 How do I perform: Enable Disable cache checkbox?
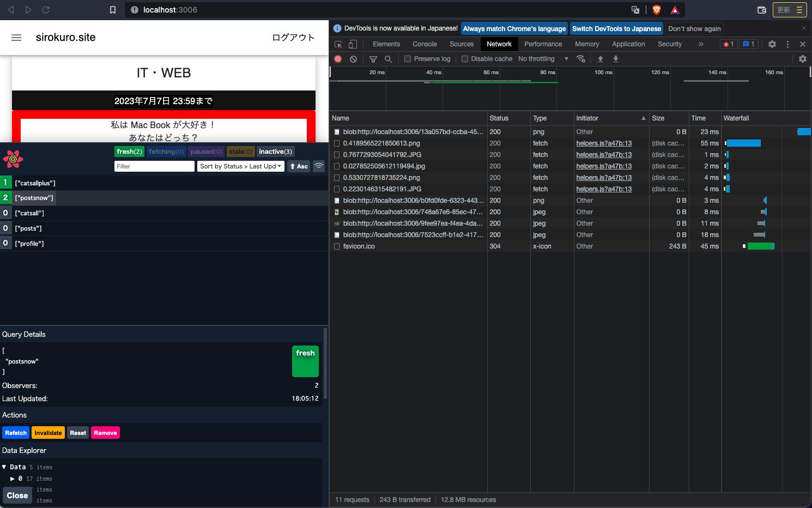[x=465, y=59]
